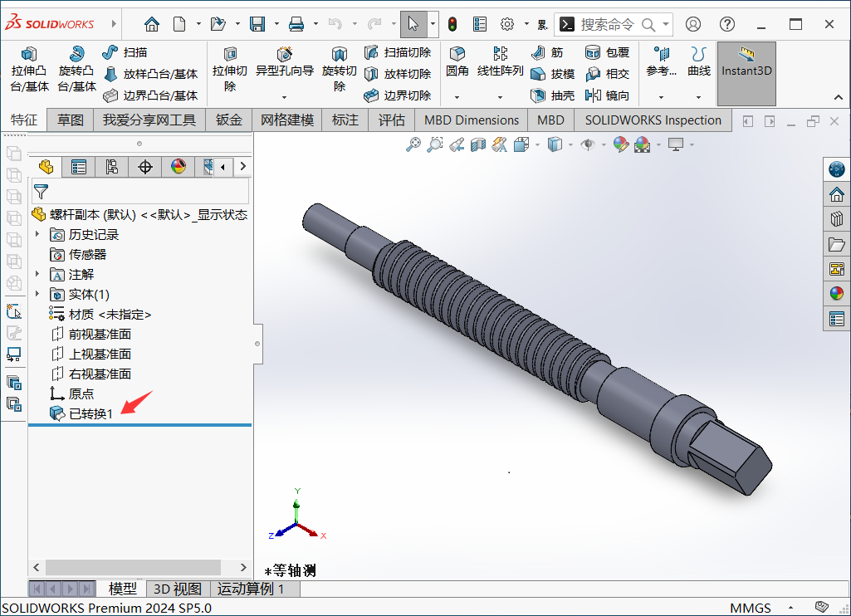Viewport: 851px width, 616px height.
Task: Switch to the 评估 evaluate tab
Action: coord(391,120)
